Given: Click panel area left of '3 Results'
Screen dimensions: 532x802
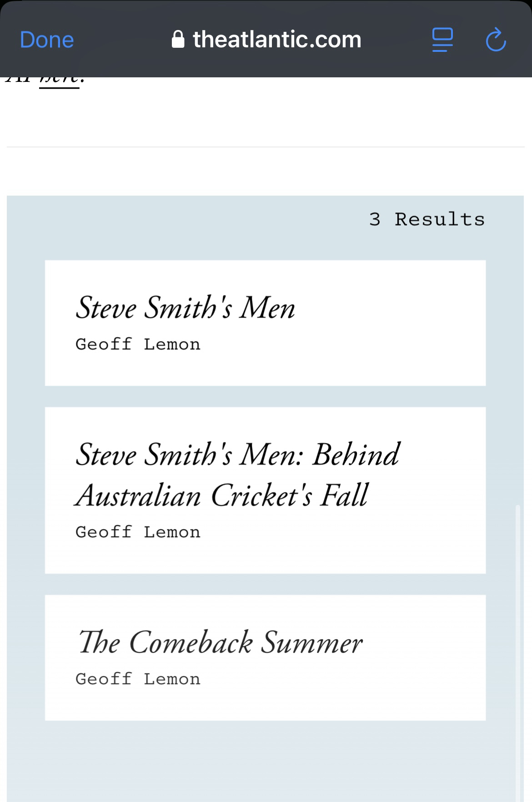Looking at the screenshot, I should 182,220.
